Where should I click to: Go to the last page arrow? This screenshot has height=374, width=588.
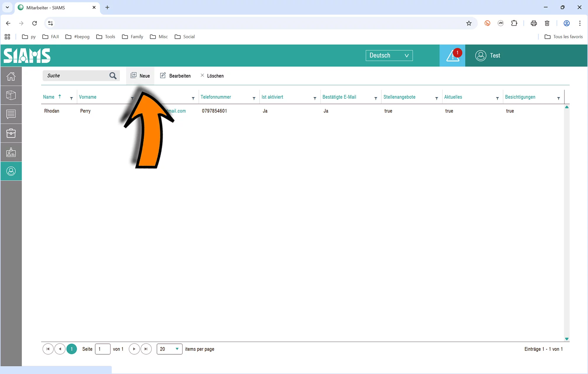146,349
